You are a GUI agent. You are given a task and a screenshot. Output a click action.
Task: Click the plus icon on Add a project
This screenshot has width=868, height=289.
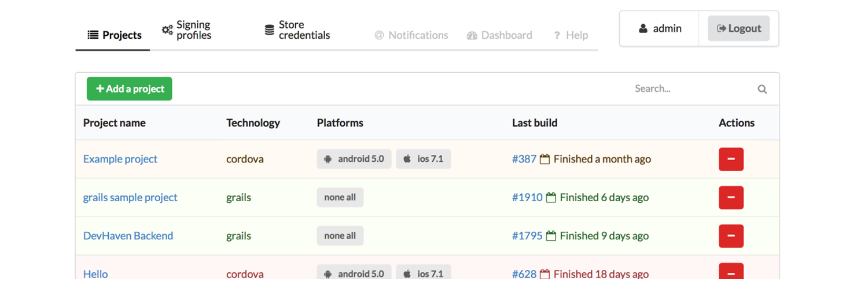click(100, 89)
